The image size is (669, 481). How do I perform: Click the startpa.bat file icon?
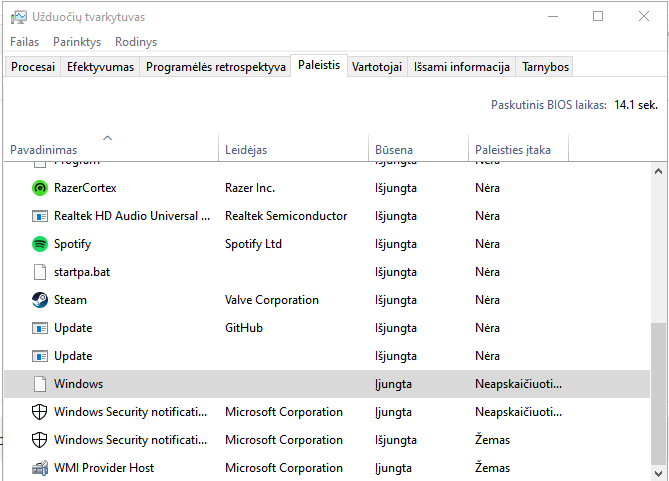click(40, 272)
